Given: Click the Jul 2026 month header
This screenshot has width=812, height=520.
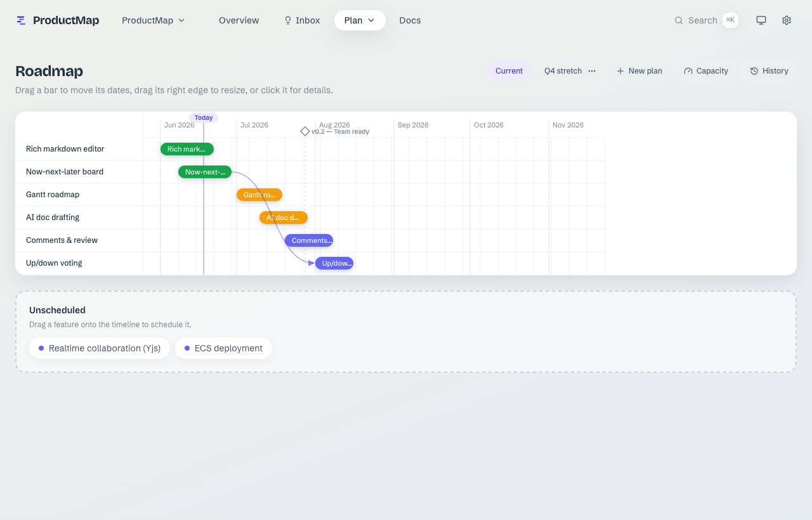Looking at the screenshot, I should coord(254,125).
